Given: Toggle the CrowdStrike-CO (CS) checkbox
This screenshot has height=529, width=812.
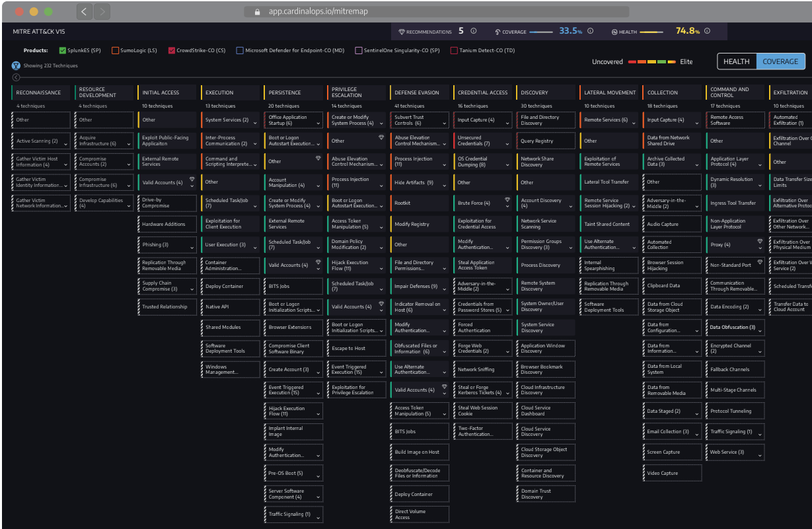Looking at the screenshot, I should click(172, 50).
